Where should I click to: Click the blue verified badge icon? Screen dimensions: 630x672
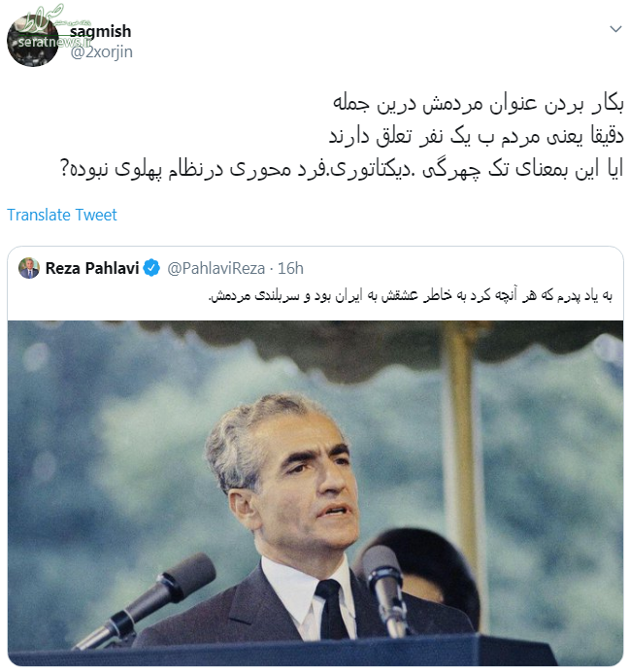click(151, 268)
